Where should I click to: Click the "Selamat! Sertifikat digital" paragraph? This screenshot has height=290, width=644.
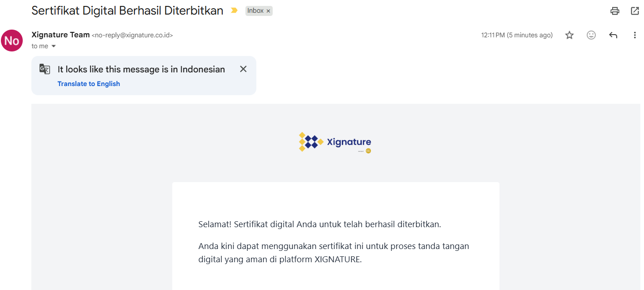click(320, 224)
